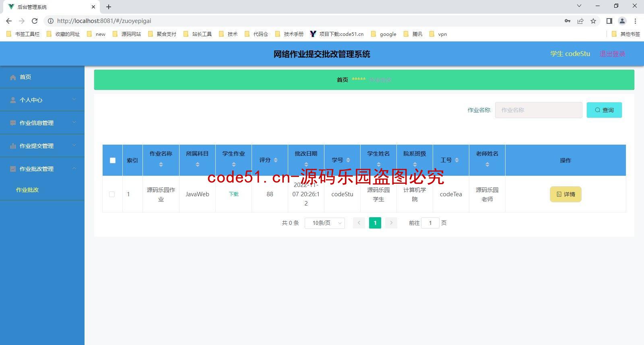
Task: View site information icon in address bar
Action: (51, 21)
